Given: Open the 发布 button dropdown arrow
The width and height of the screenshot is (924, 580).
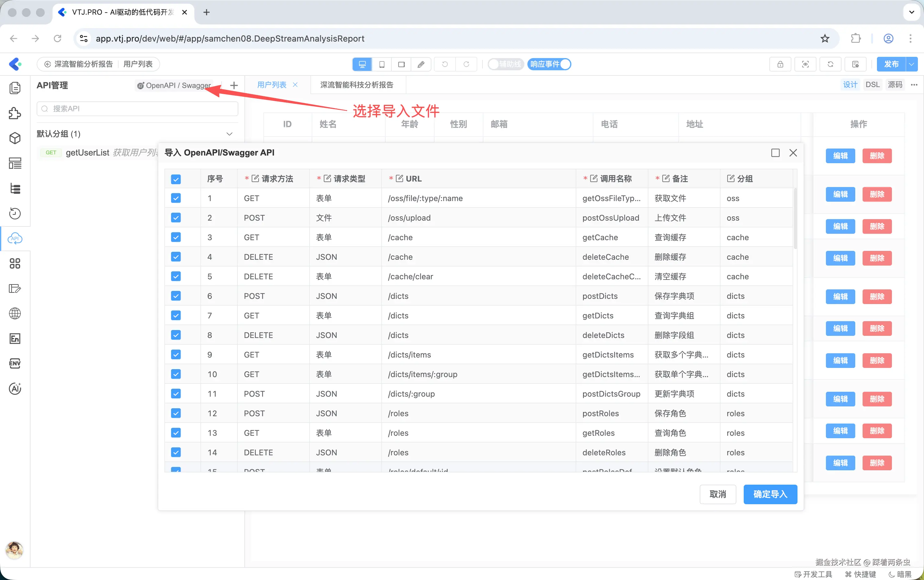Looking at the screenshot, I should 911,64.
